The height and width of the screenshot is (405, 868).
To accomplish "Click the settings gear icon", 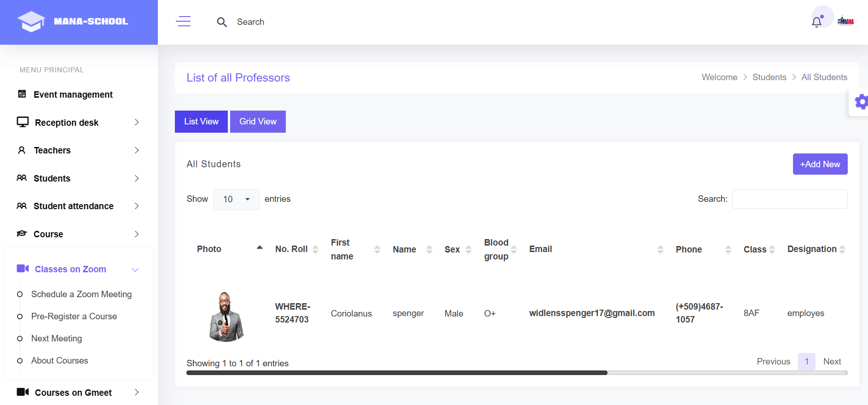I will [861, 102].
